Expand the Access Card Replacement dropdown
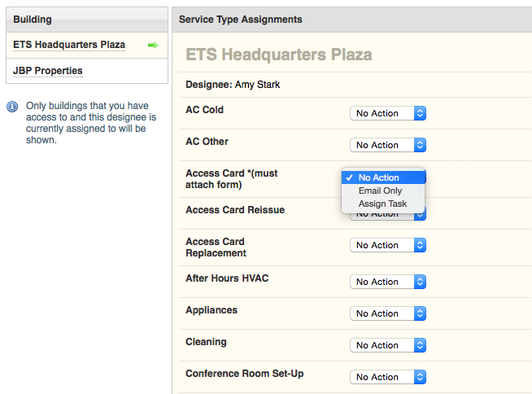The image size is (532, 394). coord(388,245)
